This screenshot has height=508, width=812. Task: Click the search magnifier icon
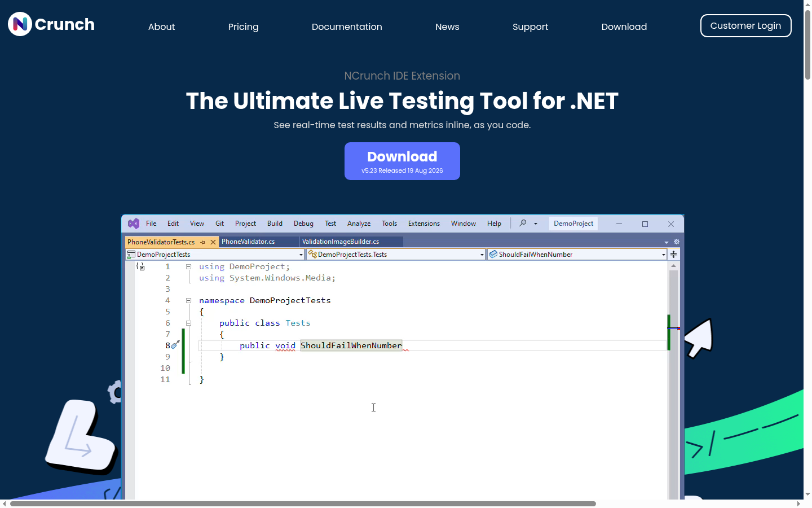[x=523, y=223]
